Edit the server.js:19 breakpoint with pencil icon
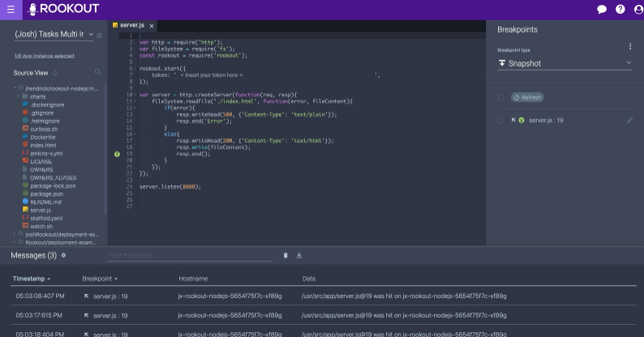Screen dimensions: 644x337 click(630, 120)
